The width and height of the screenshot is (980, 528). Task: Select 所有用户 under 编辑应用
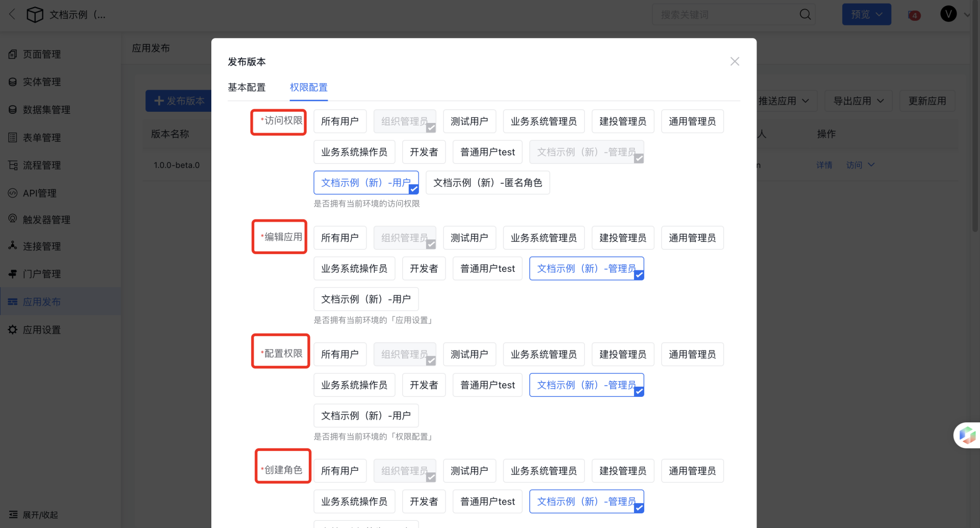[340, 238]
